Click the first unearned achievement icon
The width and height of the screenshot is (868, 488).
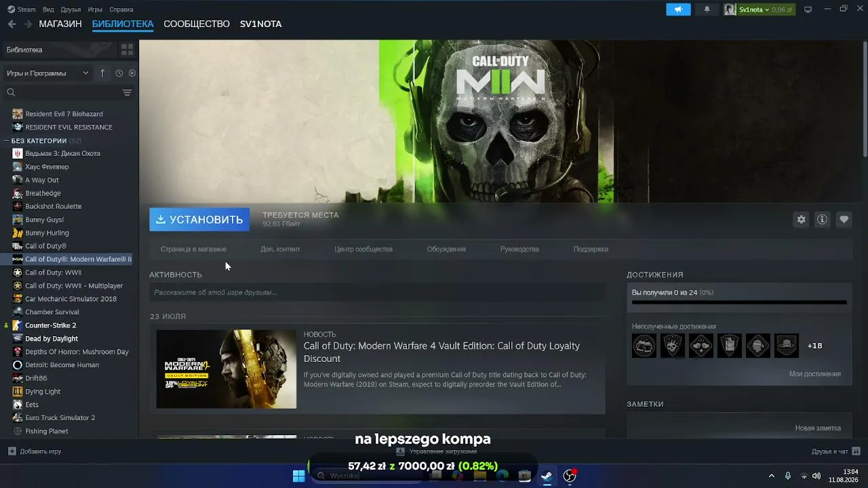click(x=644, y=346)
